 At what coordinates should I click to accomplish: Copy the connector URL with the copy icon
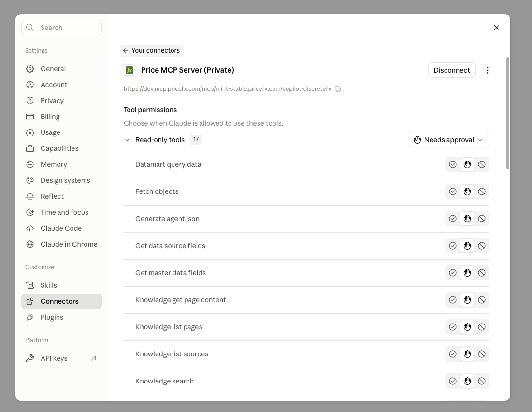338,89
